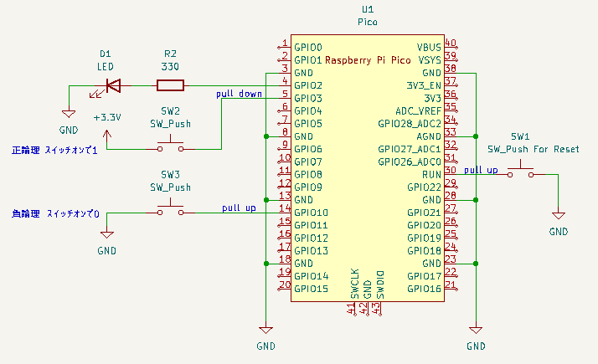Click the VBUS pin label

(429, 47)
